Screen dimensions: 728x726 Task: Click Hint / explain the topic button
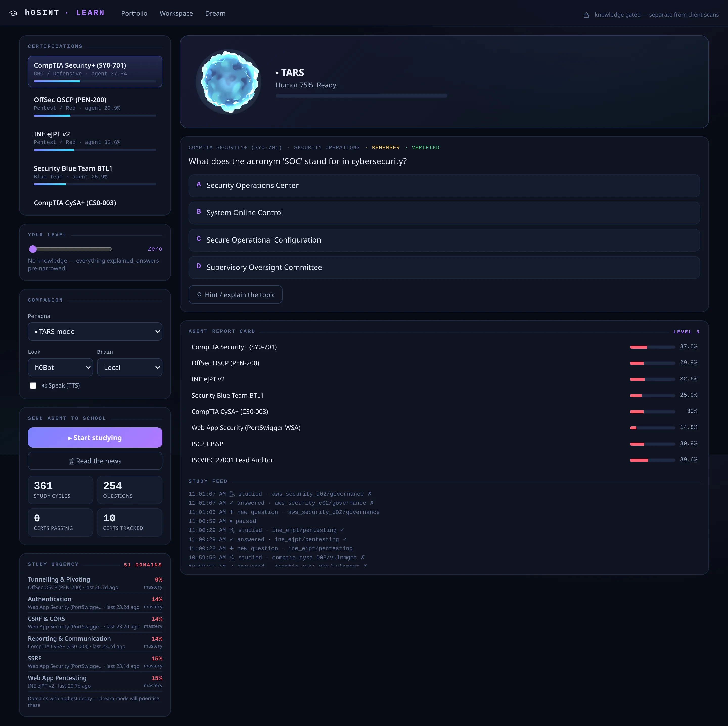tap(236, 295)
